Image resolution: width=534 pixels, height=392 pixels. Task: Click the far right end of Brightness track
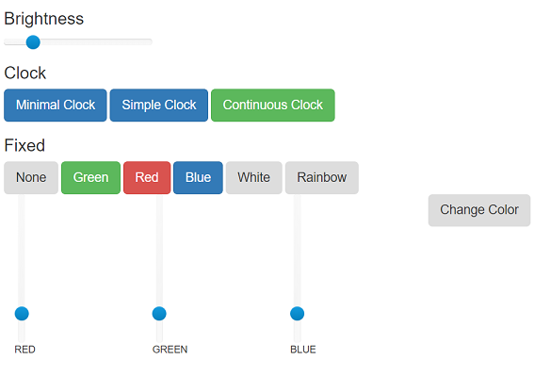pos(150,41)
